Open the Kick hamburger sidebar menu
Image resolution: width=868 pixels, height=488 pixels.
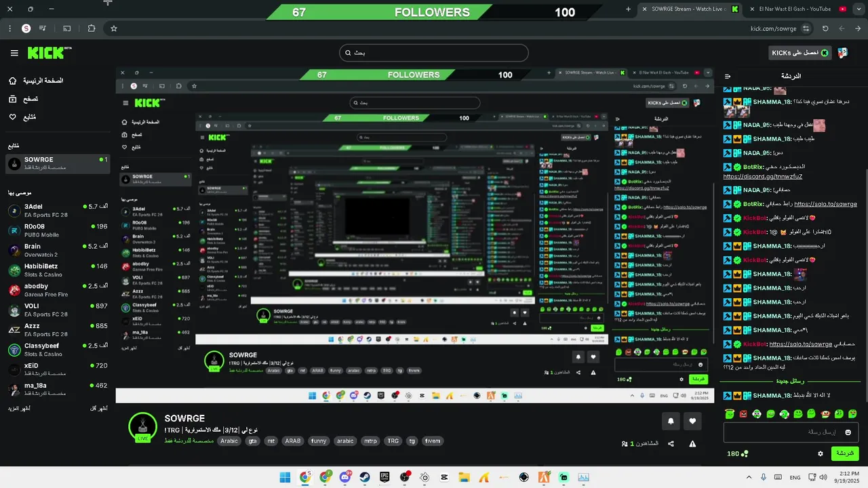[14, 53]
